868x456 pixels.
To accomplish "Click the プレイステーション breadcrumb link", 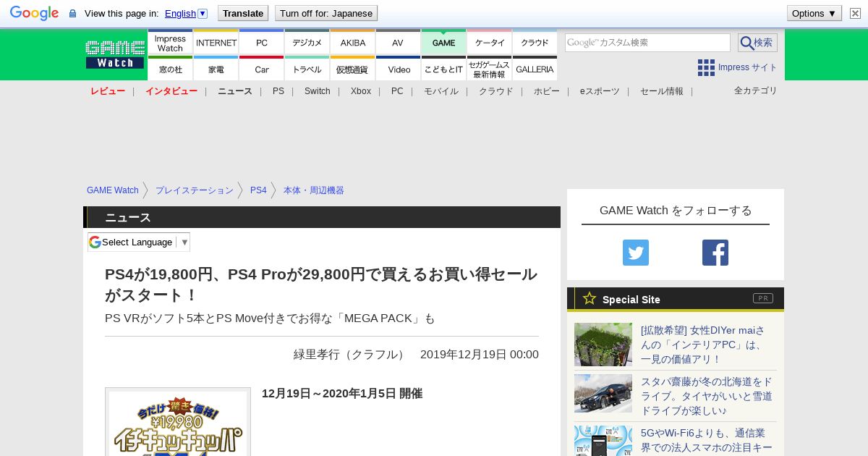I will coord(195,190).
